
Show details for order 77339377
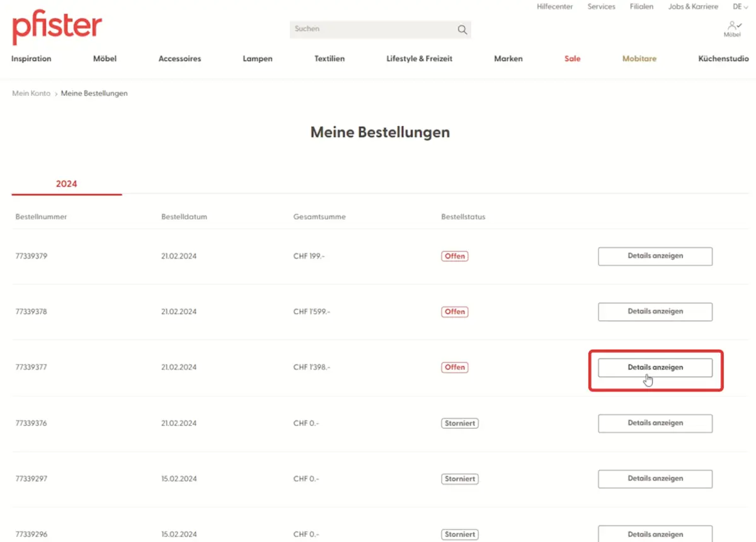pyautogui.click(x=655, y=367)
